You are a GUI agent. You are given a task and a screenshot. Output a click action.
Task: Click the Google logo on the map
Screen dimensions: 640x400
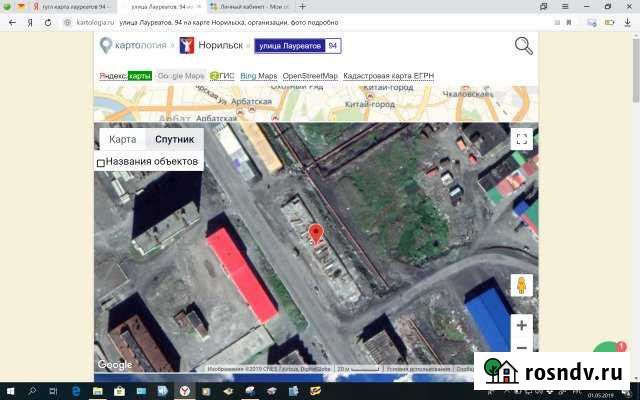point(115,364)
